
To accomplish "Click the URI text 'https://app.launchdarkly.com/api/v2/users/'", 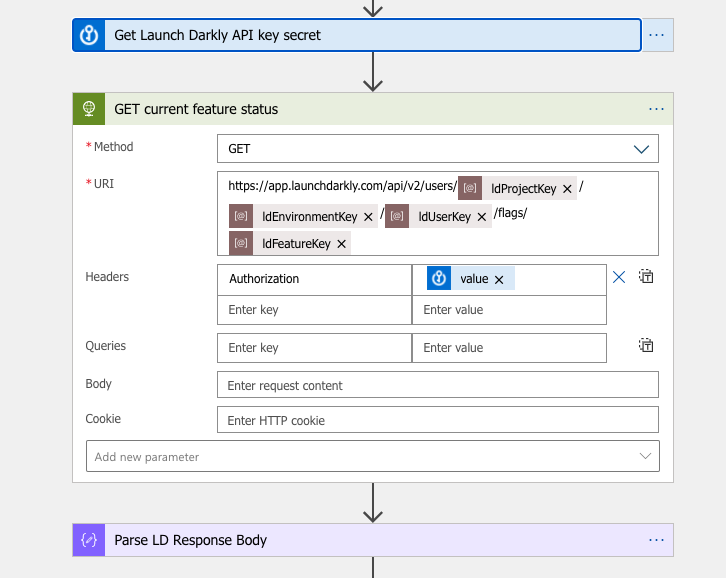I will [343, 186].
